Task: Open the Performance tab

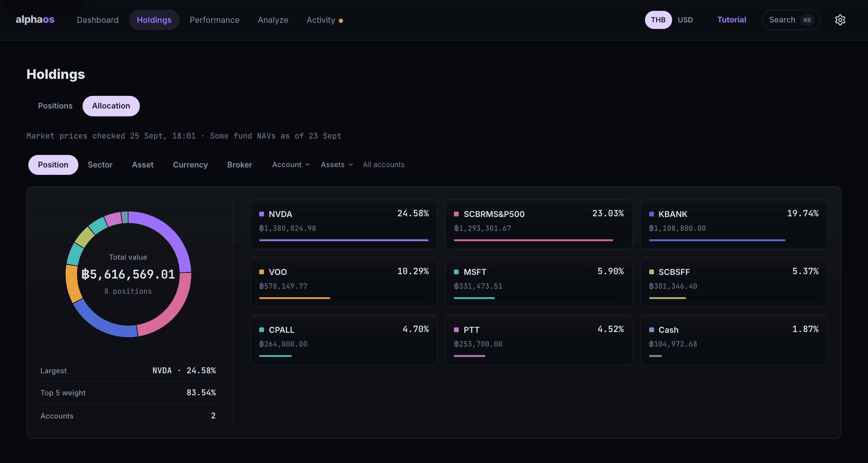Action: (214, 20)
